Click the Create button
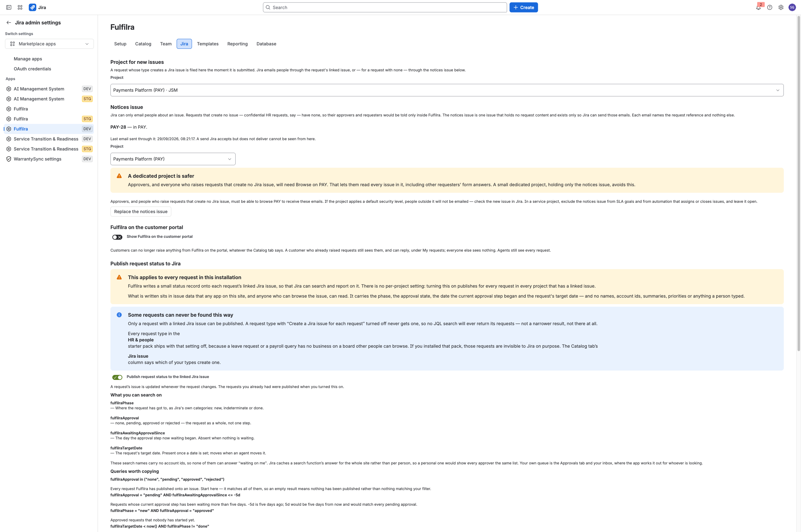The height and width of the screenshot is (532, 801). [523, 8]
